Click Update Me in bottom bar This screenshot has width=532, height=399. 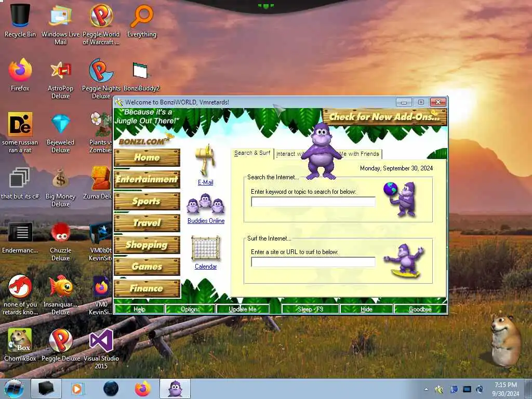(x=243, y=309)
